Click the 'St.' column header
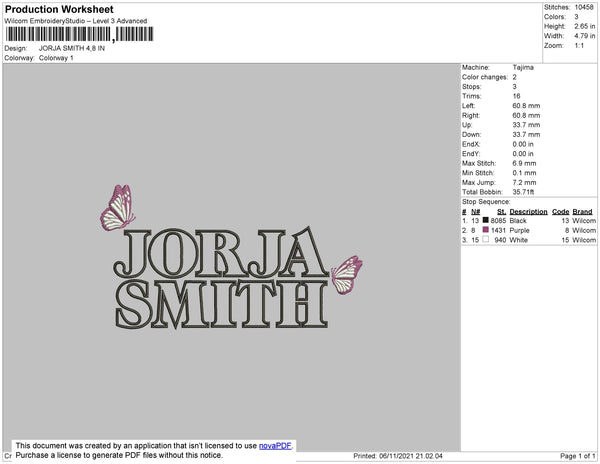 [501, 212]
